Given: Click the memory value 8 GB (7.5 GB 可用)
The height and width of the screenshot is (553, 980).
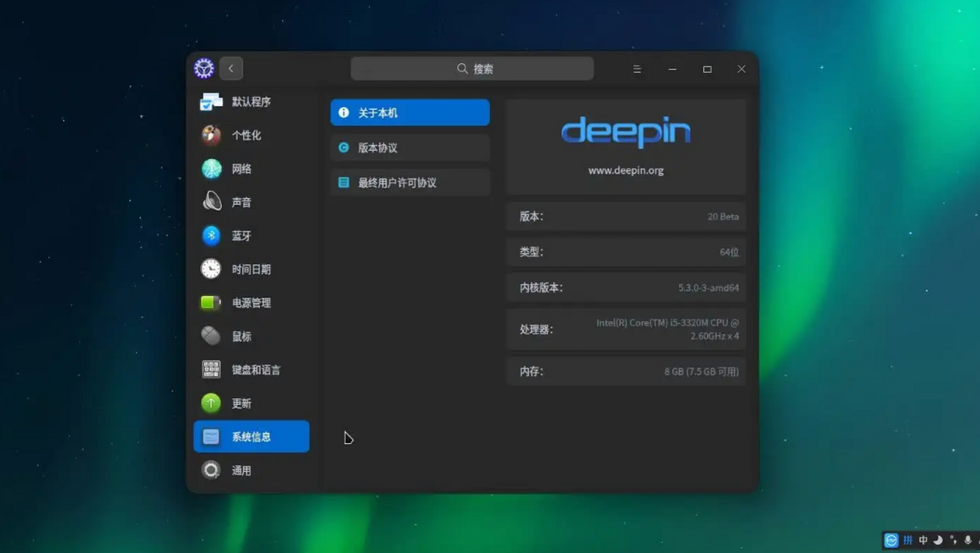Looking at the screenshot, I should pos(702,372).
